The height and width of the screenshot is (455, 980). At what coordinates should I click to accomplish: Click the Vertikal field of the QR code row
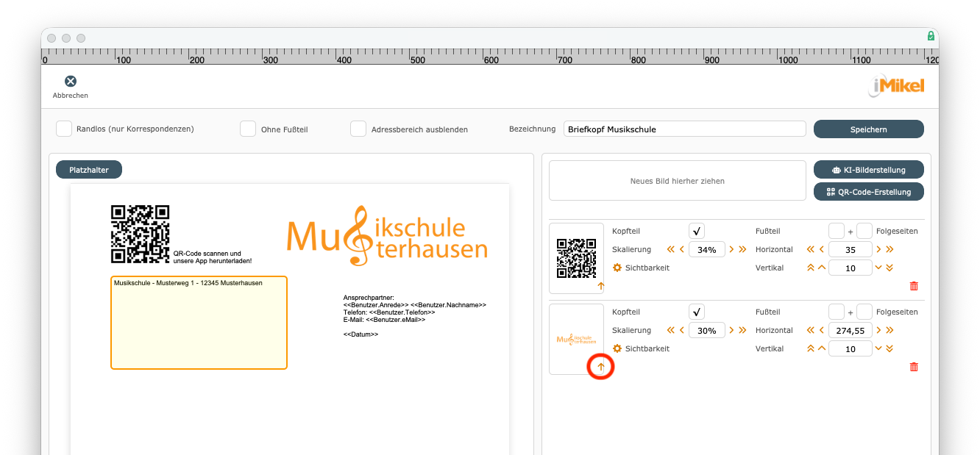[851, 268]
